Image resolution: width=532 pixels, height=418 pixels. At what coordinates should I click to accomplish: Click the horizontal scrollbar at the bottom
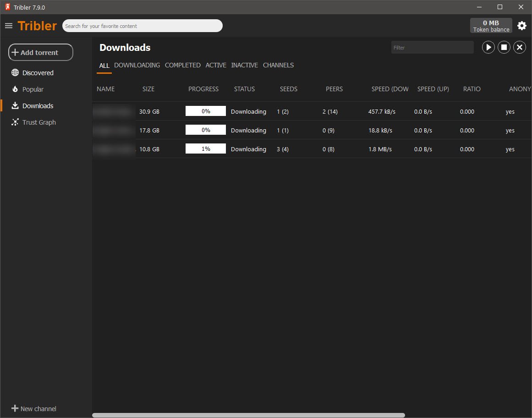(249, 415)
